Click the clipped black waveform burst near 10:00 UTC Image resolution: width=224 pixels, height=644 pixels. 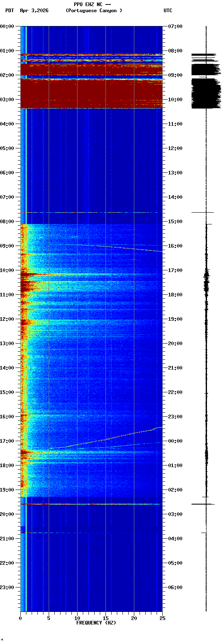coord(206,94)
